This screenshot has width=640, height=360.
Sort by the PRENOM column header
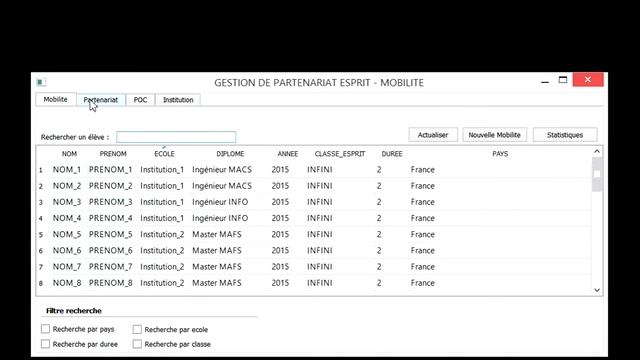click(x=113, y=154)
